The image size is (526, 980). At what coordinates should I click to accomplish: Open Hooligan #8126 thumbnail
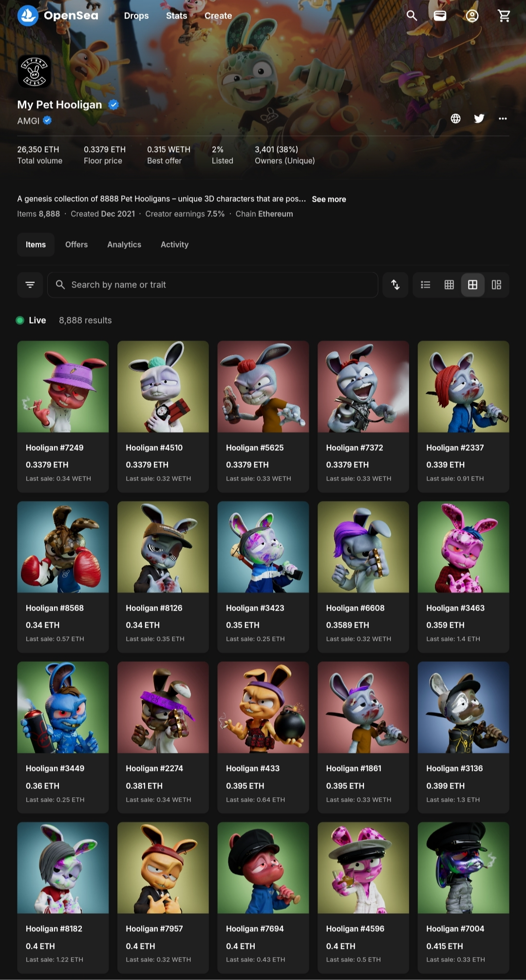(x=163, y=547)
